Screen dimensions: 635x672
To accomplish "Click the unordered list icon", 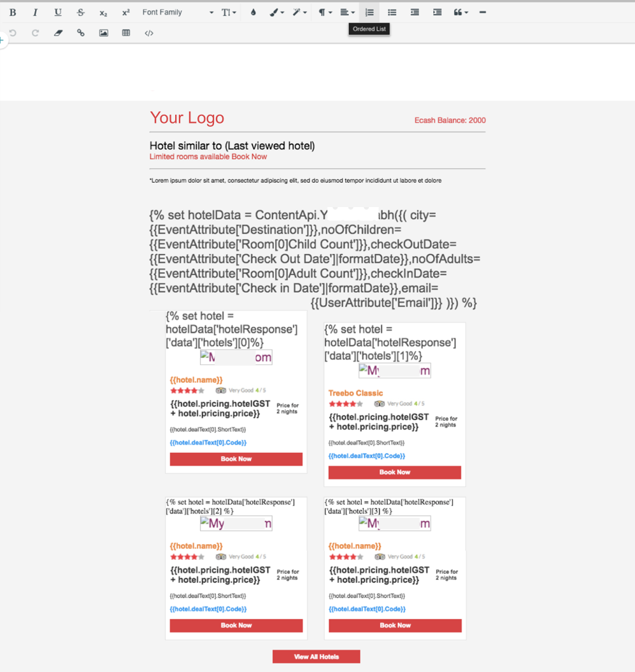I will coord(392,12).
